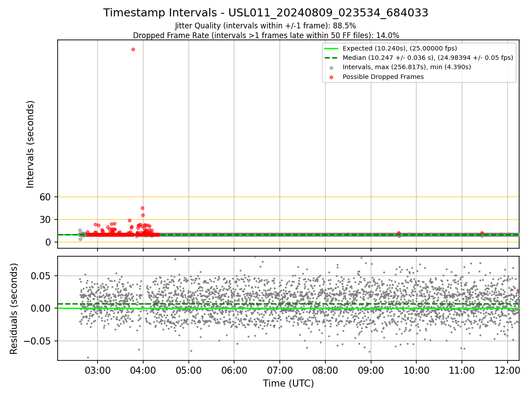Click the red dropped-frame point near 09:35
This screenshot has width=532, height=399.
coord(399,233)
